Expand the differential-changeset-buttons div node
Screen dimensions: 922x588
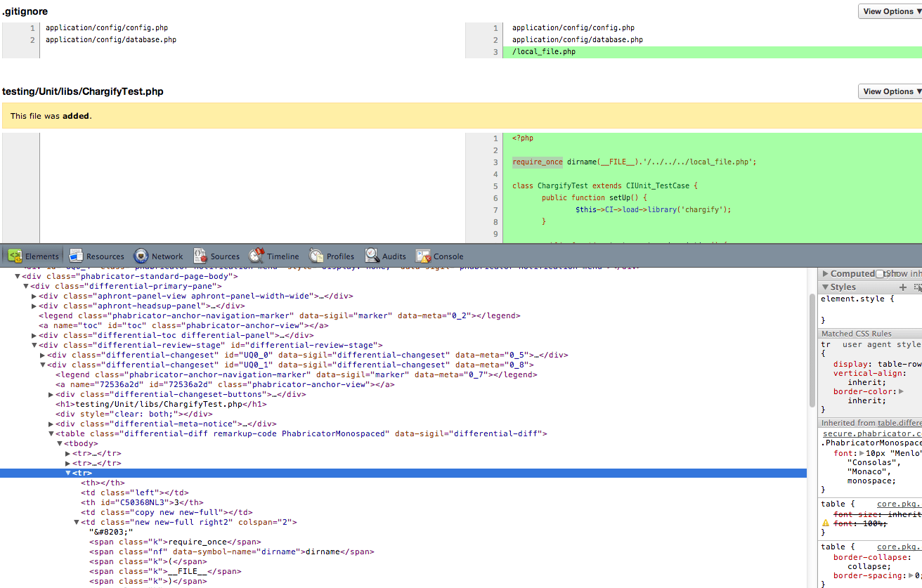51,395
